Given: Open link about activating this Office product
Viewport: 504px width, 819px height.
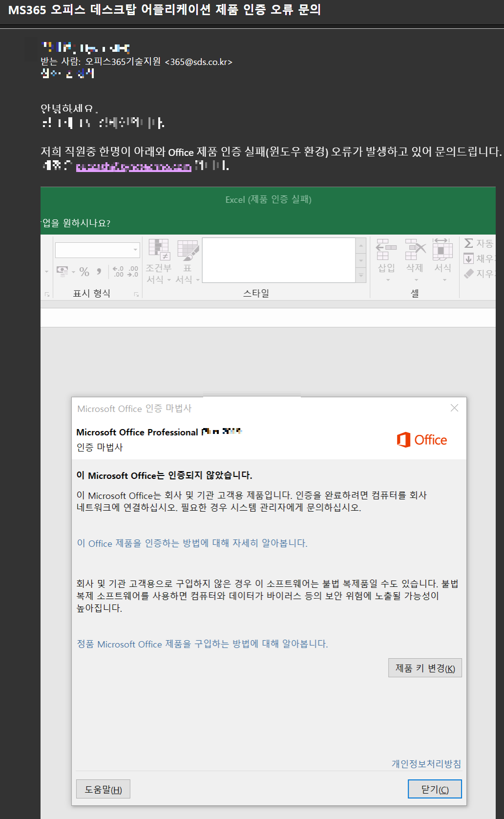Looking at the screenshot, I should (192, 543).
